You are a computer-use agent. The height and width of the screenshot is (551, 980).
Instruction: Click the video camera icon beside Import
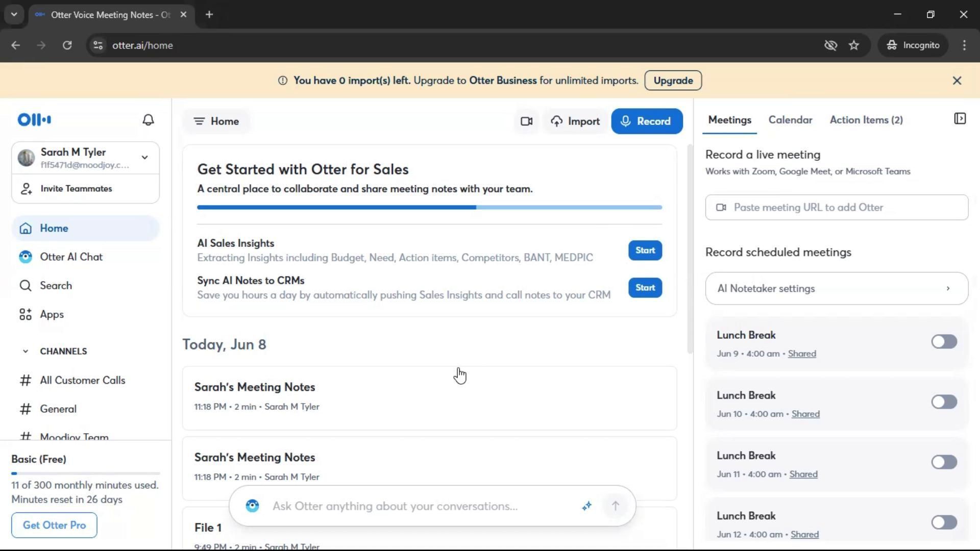click(526, 121)
